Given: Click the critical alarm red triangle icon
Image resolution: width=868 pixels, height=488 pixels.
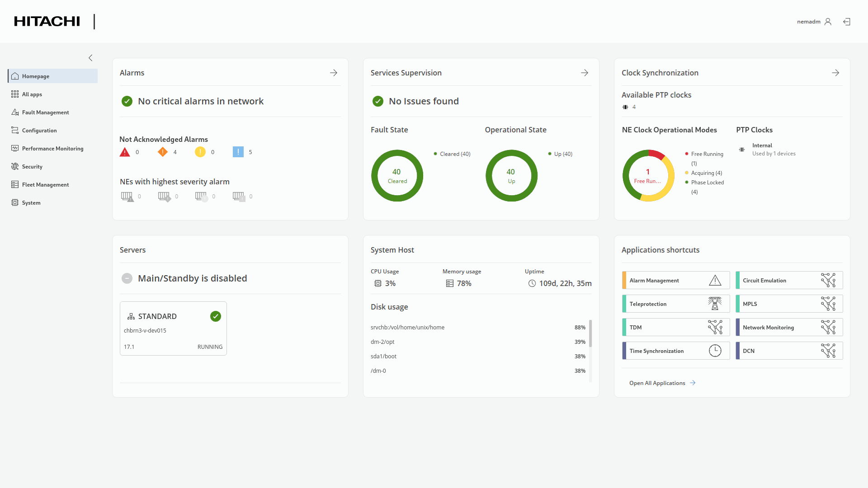Looking at the screenshot, I should coord(125,152).
